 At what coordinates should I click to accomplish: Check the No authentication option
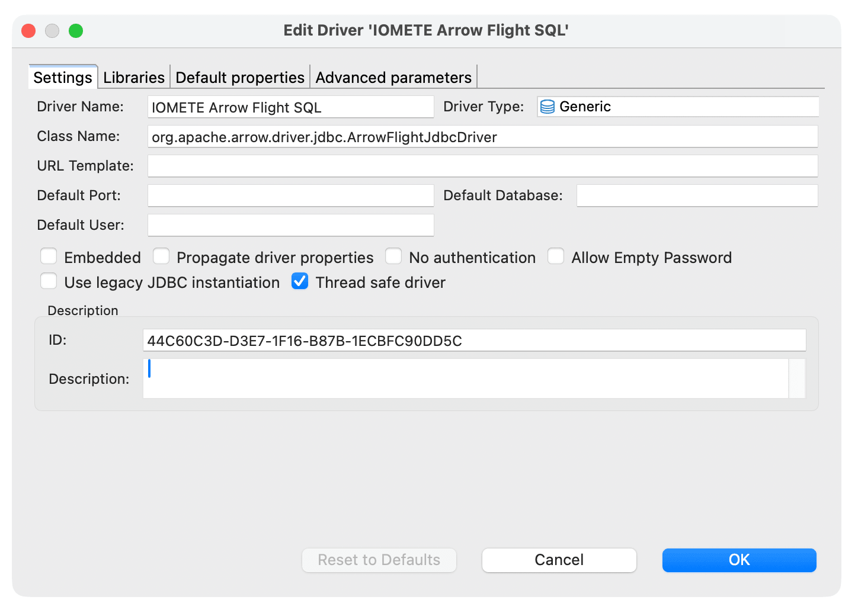tap(393, 256)
